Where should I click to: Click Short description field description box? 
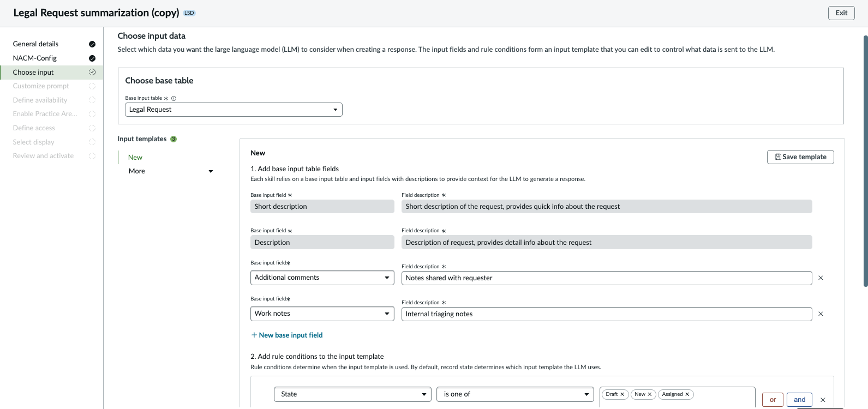click(607, 207)
